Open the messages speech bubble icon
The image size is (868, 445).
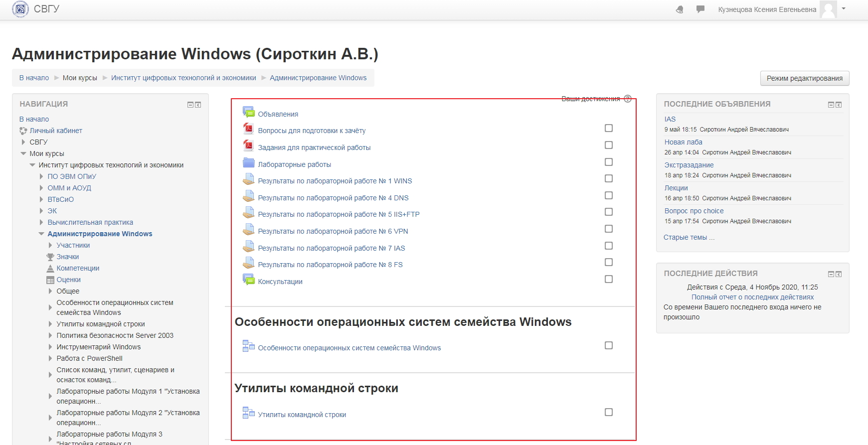click(700, 9)
